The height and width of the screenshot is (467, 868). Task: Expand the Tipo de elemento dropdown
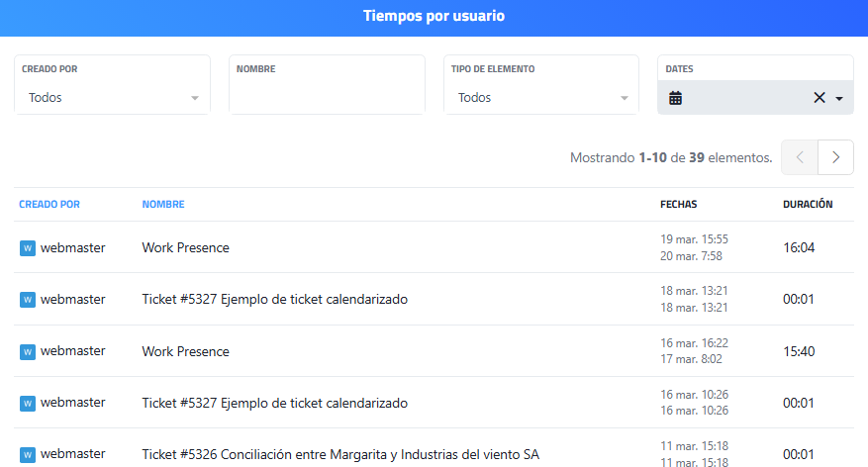541,98
